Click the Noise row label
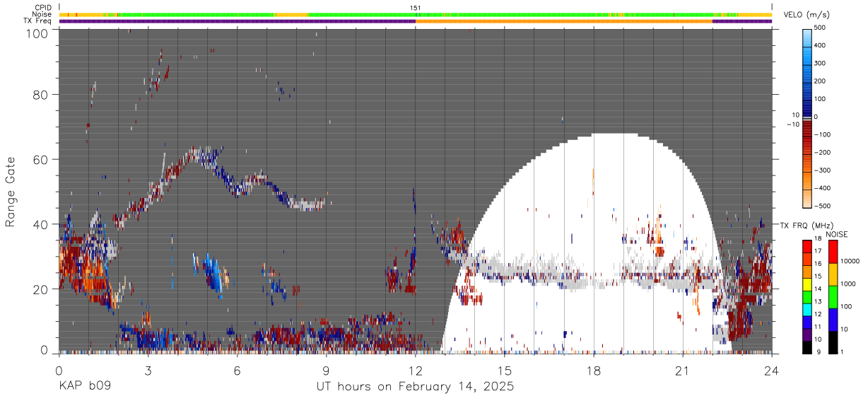Screen dimensions: 868x401 coord(42,14)
